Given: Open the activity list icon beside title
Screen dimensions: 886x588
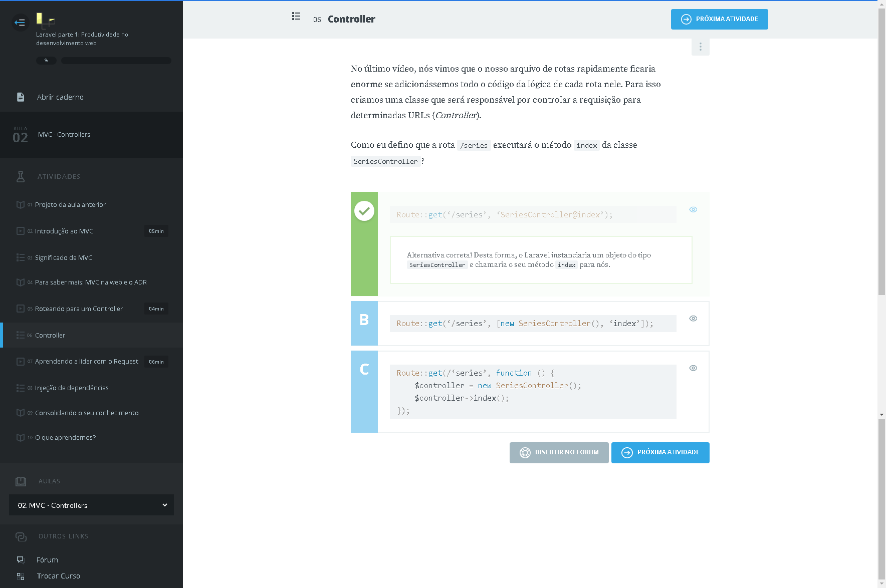Looking at the screenshot, I should coord(296,17).
